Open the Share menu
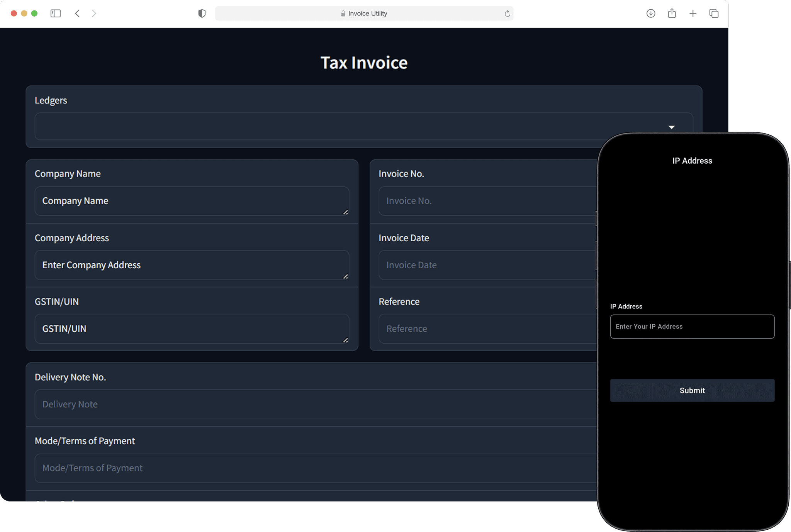 click(x=672, y=13)
